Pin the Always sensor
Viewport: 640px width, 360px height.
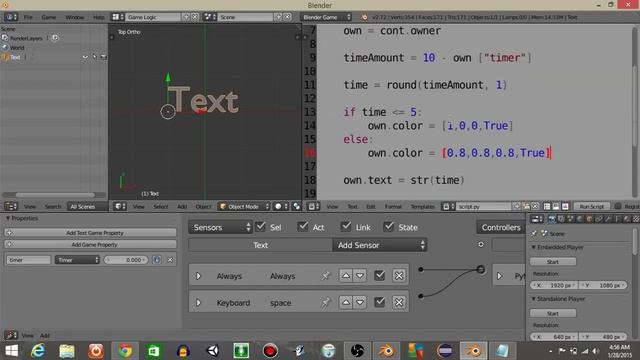pyautogui.click(x=325, y=276)
